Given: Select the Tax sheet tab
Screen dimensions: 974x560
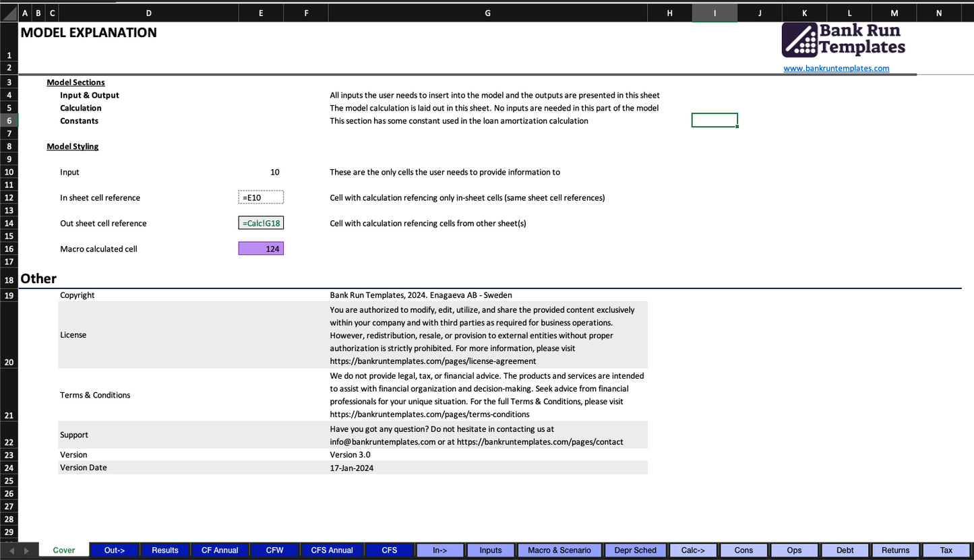Looking at the screenshot, I should tap(946, 550).
